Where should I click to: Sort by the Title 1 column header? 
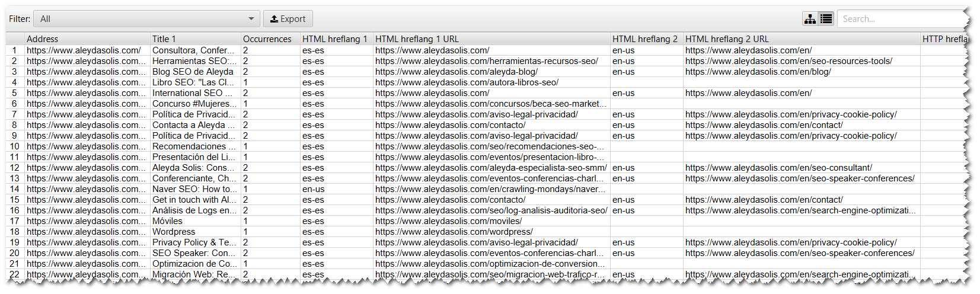(x=164, y=39)
